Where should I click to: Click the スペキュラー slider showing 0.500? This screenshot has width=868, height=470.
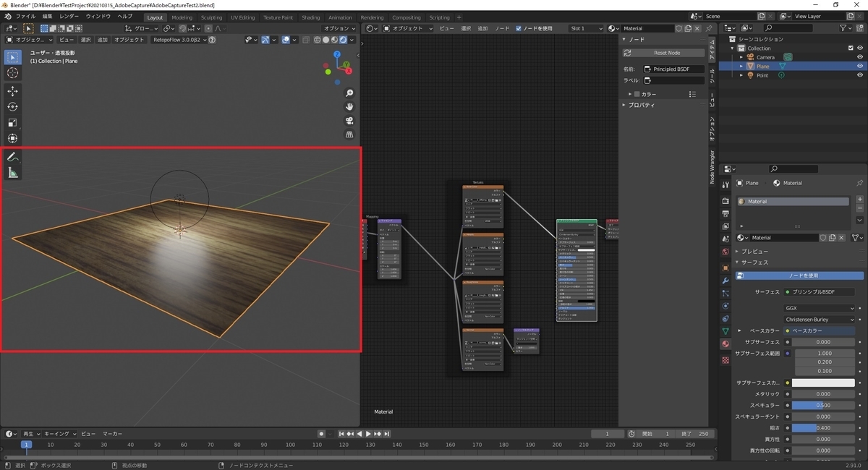824,406
